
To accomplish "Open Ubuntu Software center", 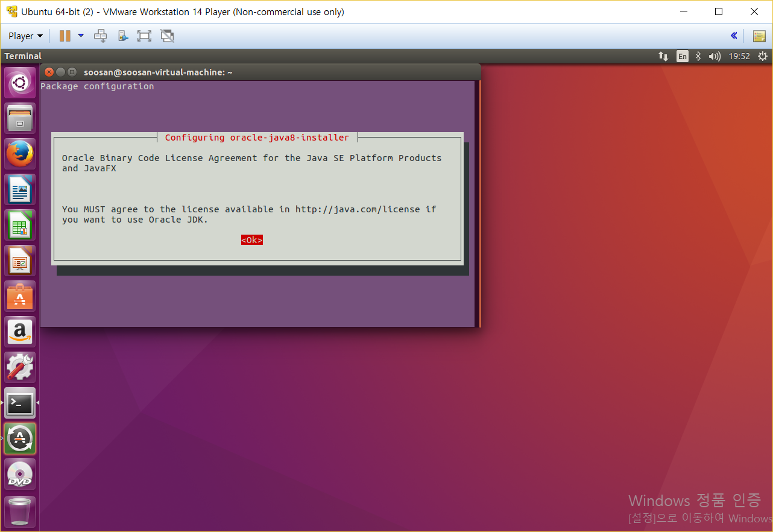I will 20,296.
